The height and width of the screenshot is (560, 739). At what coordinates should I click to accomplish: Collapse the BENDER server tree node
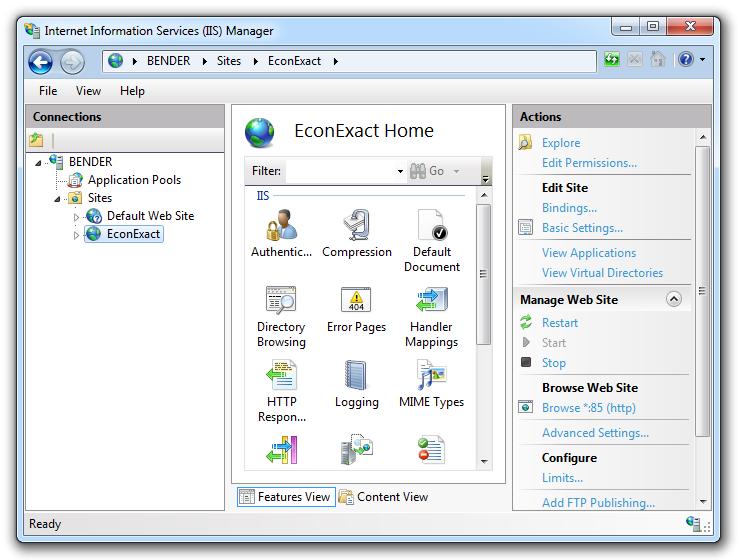coord(38,163)
